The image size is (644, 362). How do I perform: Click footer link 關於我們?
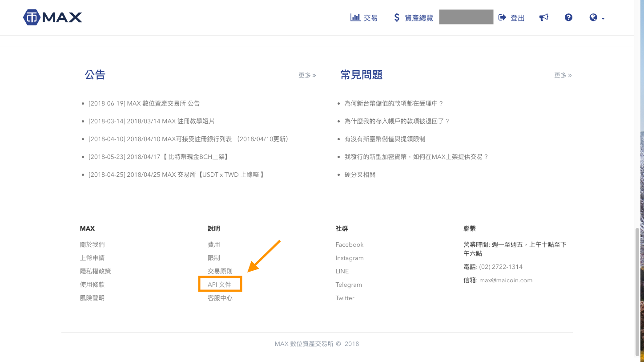93,244
